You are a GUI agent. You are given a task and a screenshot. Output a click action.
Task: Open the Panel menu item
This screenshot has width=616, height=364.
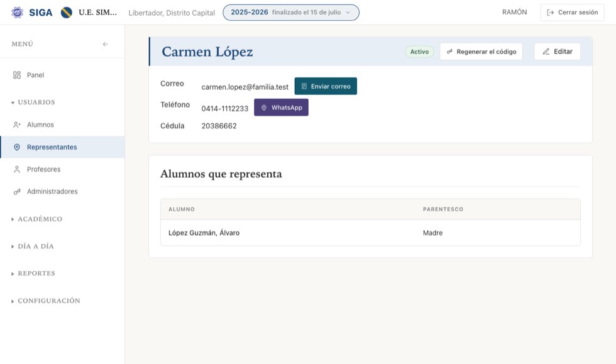(62, 75)
